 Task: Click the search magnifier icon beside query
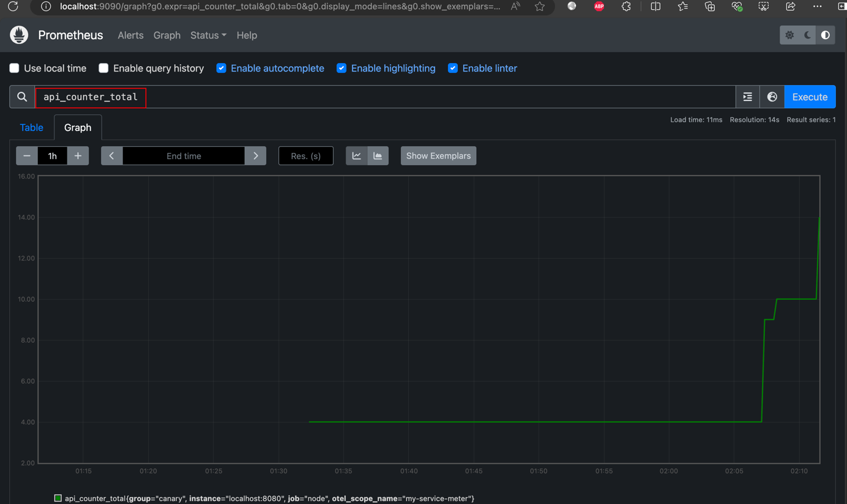coord(22,97)
